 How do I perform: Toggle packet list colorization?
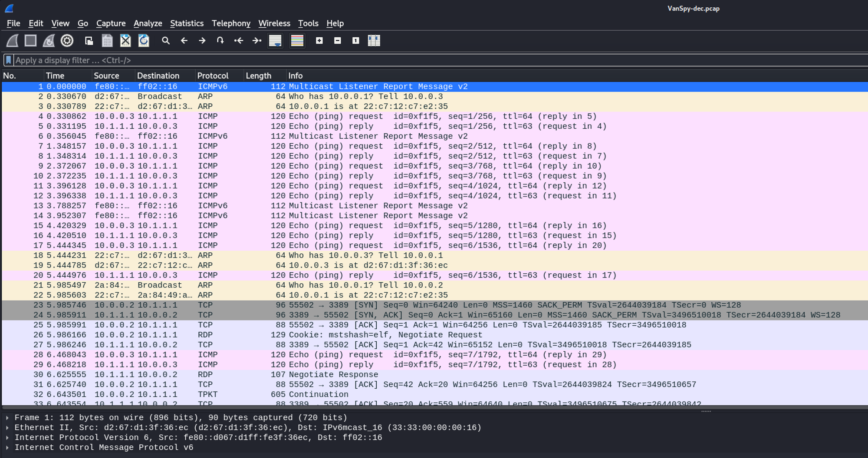click(297, 41)
